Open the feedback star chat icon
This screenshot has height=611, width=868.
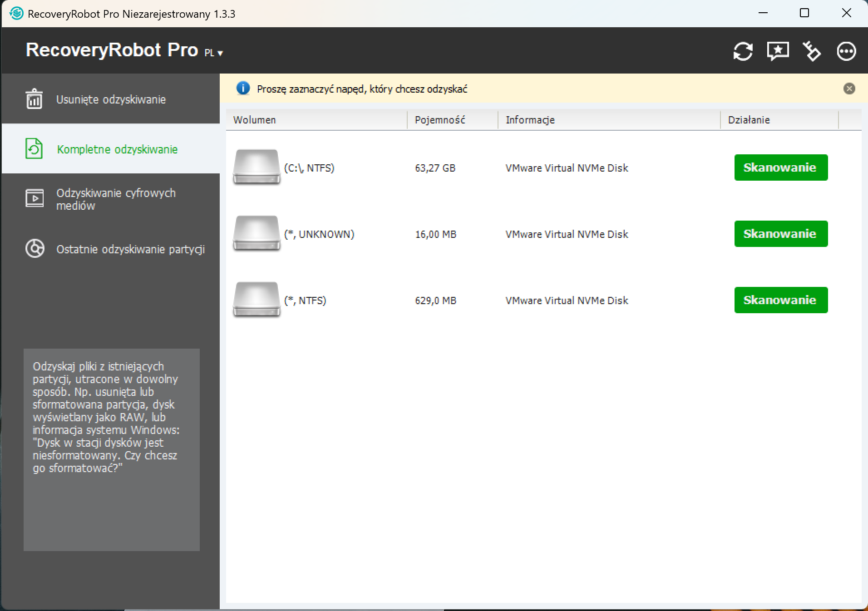778,51
